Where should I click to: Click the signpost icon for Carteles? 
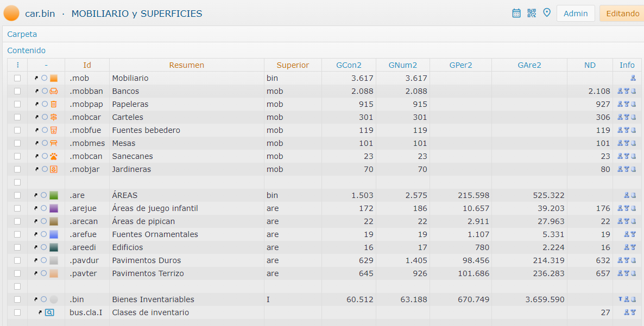(54, 117)
